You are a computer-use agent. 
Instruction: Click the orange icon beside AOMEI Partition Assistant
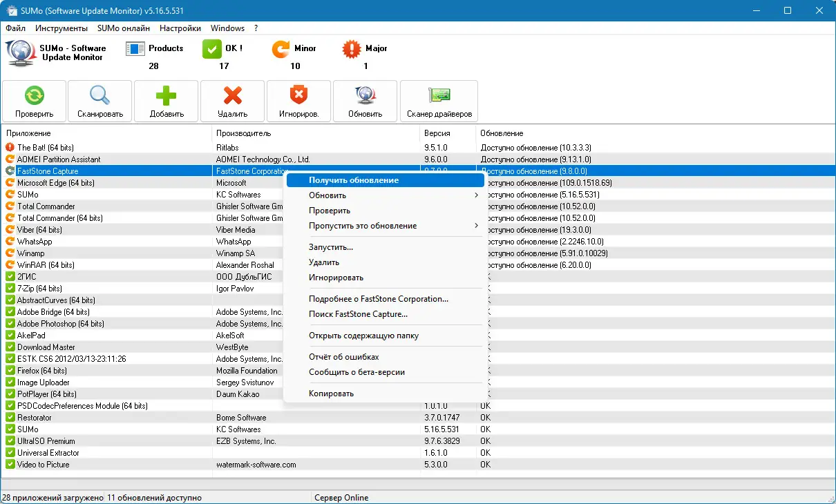click(x=10, y=159)
